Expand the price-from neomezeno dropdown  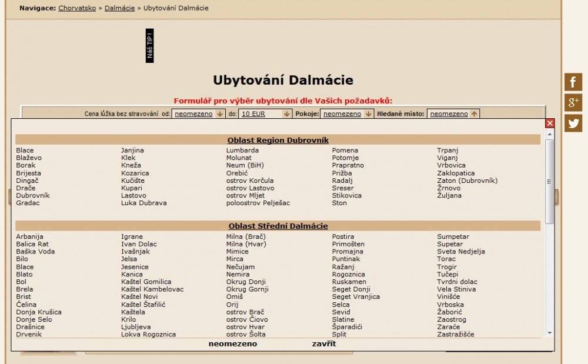(199, 113)
